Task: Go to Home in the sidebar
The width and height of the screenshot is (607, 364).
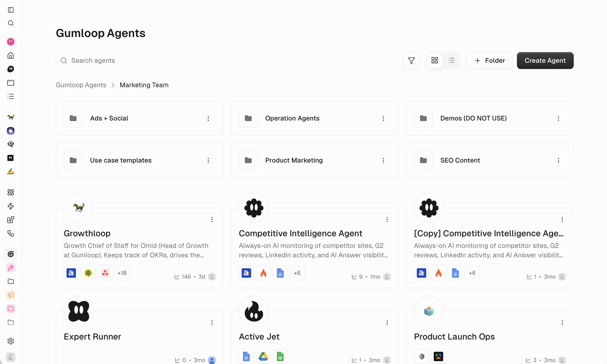Action: coord(11,56)
